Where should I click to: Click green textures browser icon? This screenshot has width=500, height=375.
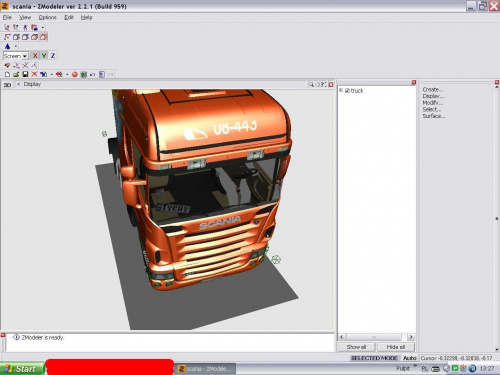[84, 74]
